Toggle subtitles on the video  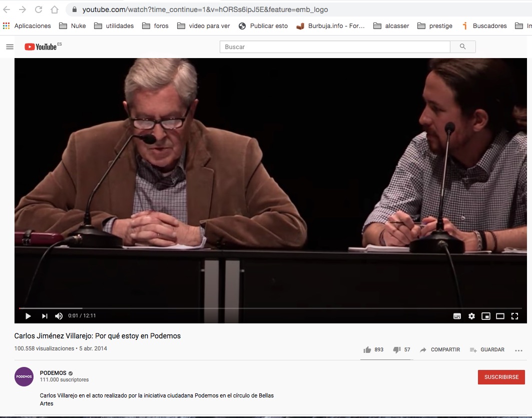pyautogui.click(x=457, y=316)
